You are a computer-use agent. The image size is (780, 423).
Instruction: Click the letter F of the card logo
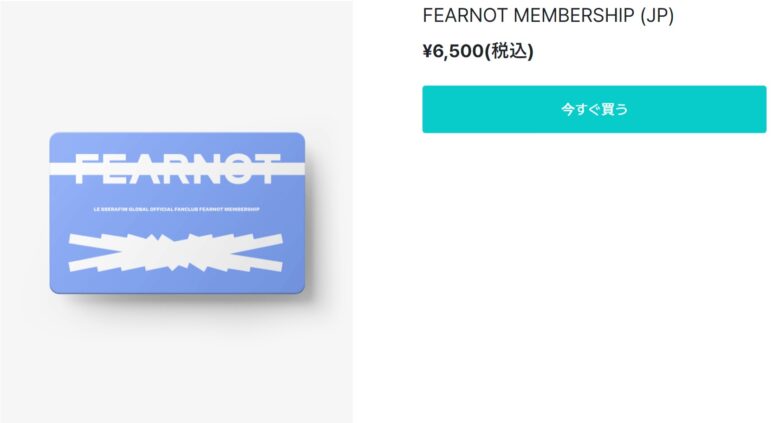(x=85, y=169)
